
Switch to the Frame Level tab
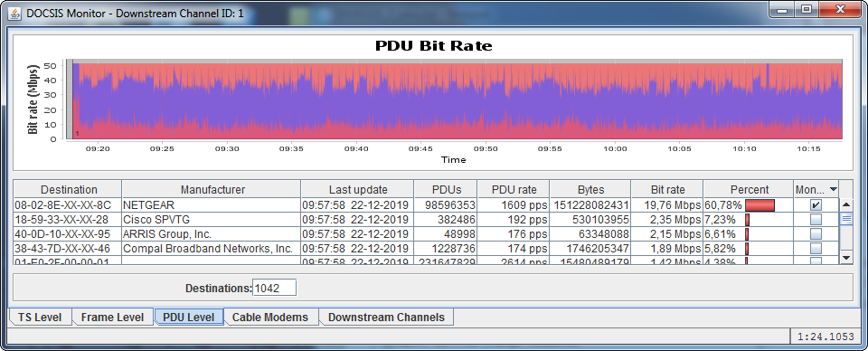coord(112,318)
